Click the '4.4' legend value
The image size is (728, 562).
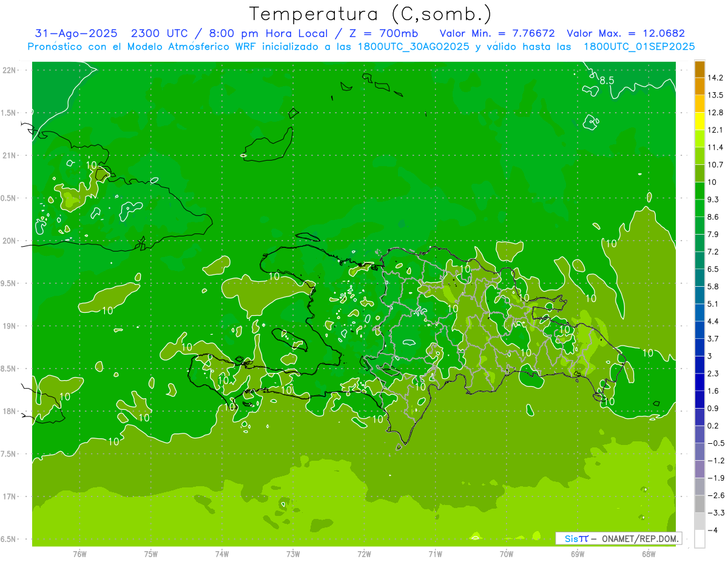[x=713, y=321]
